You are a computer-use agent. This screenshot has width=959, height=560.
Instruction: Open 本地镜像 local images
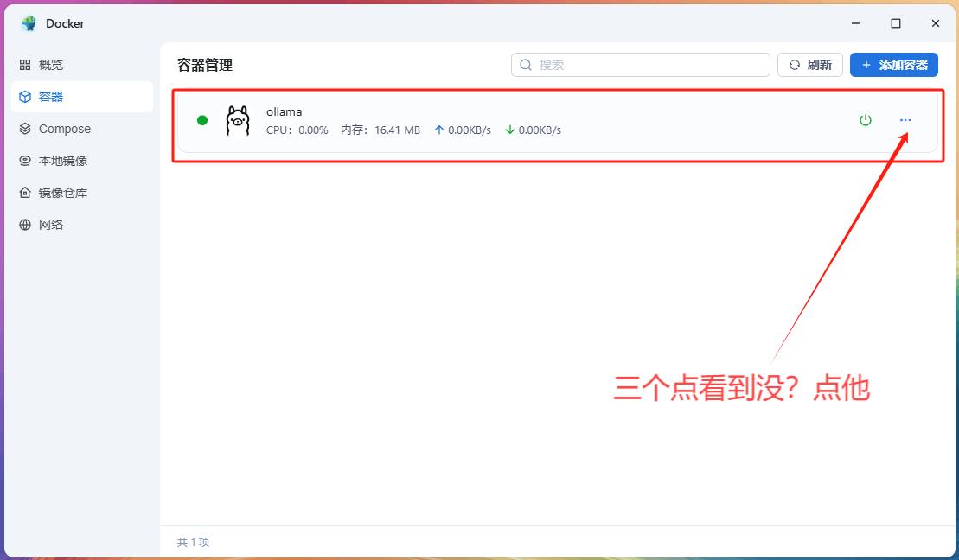(x=62, y=161)
